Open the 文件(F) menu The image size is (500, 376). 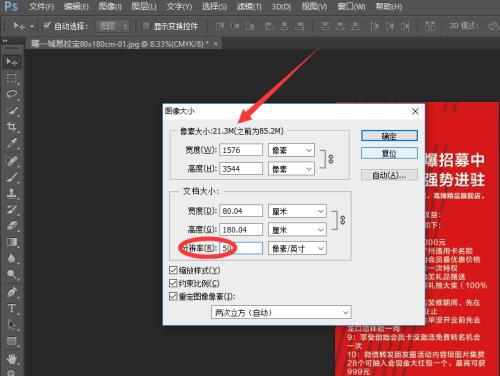tap(41, 6)
